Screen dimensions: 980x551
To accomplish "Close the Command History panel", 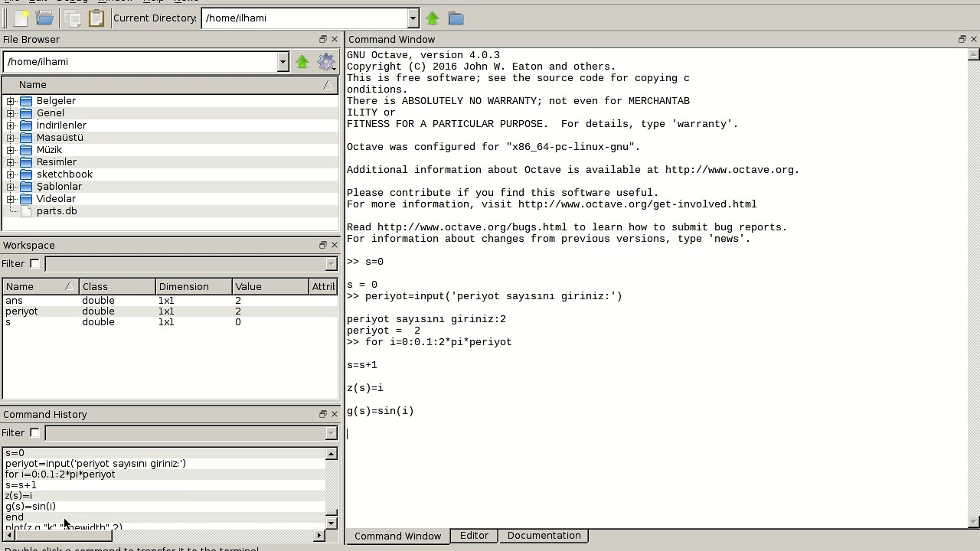I will [335, 414].
